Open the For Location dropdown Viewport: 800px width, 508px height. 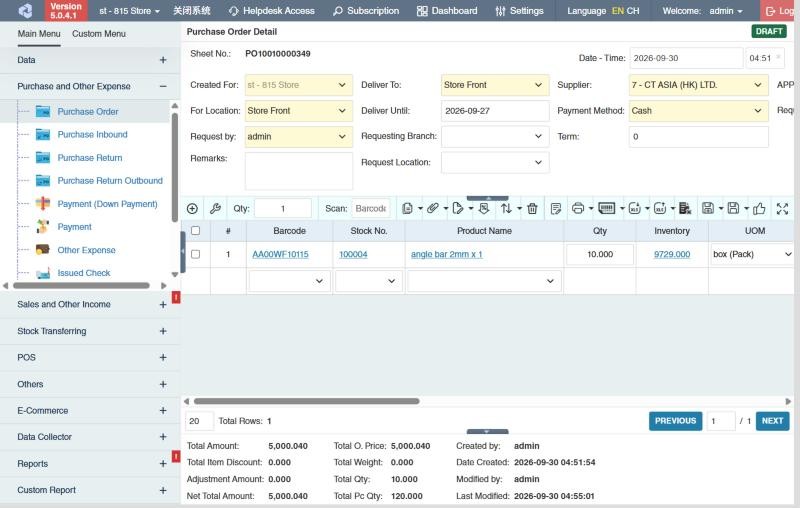[298, 111]
